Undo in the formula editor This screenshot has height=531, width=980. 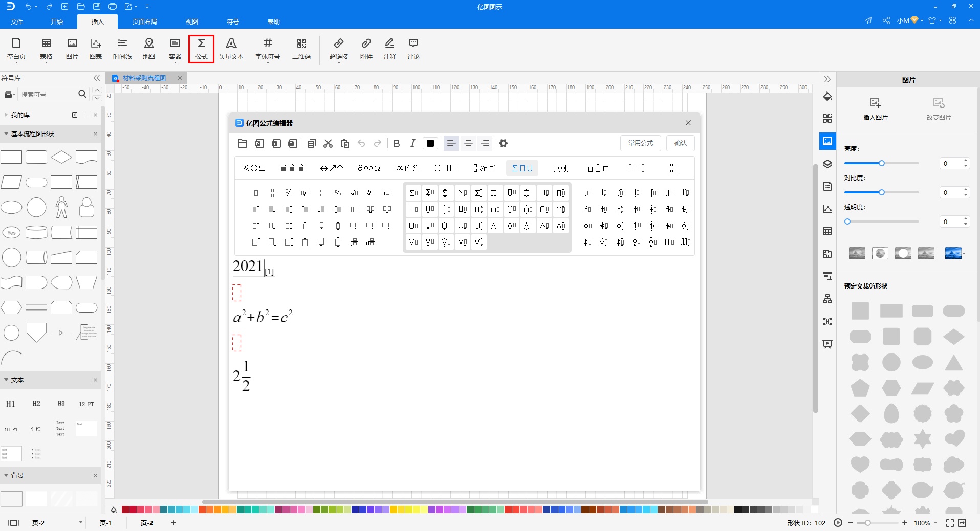(361, 143)
